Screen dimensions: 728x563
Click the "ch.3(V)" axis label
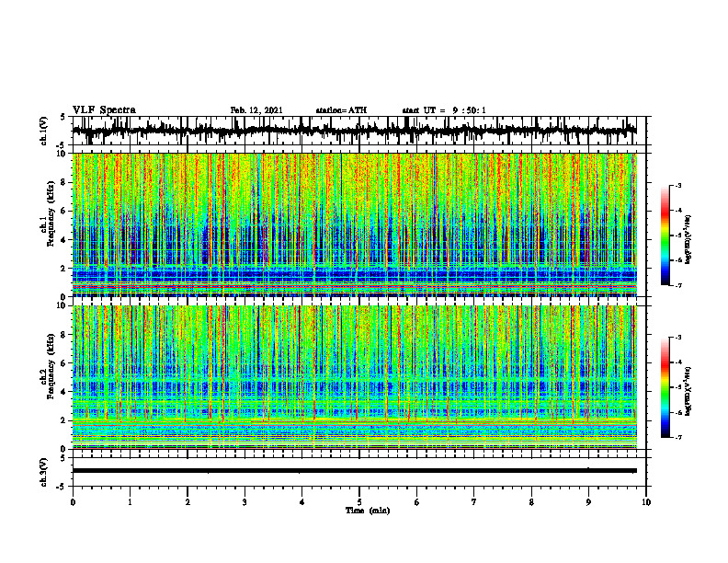click(44, 472)
